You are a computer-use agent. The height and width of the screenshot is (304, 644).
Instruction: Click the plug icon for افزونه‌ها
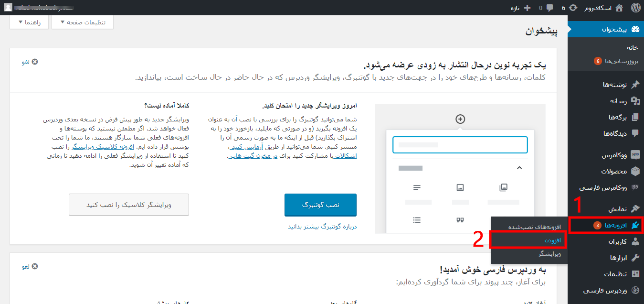point(635,225)
